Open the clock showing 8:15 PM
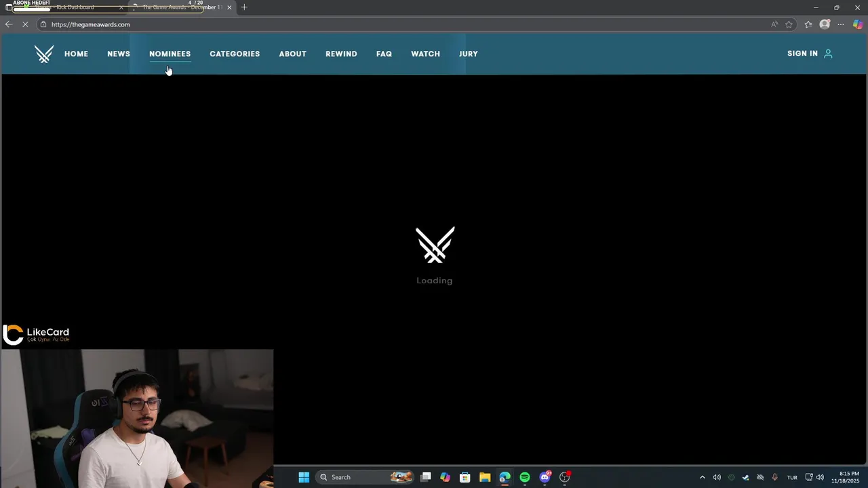 pyautogui.click(x=846, y=477)
